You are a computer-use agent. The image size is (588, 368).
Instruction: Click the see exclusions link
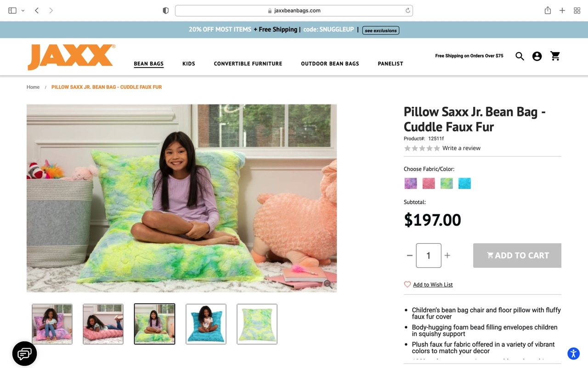click(381, 30)
